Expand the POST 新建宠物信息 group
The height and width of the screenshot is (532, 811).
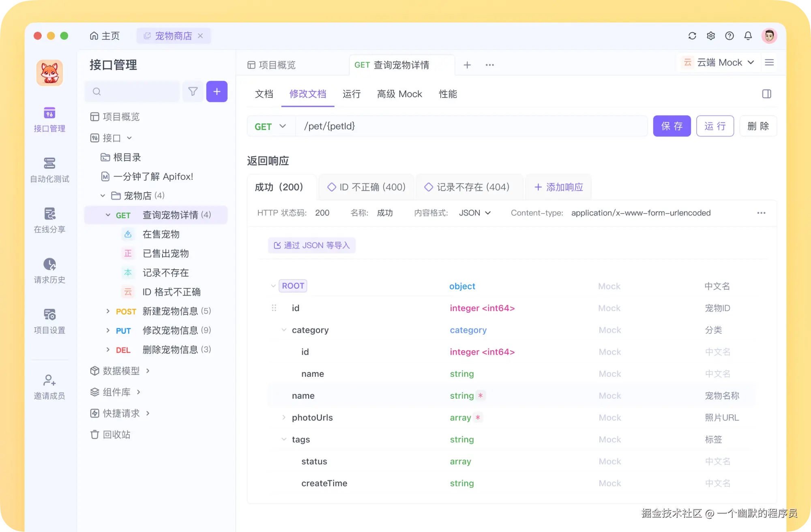[x=108, y=311]
